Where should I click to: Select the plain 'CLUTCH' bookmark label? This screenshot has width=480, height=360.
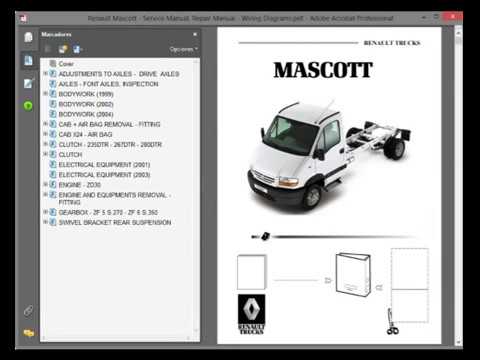point(70,155)
